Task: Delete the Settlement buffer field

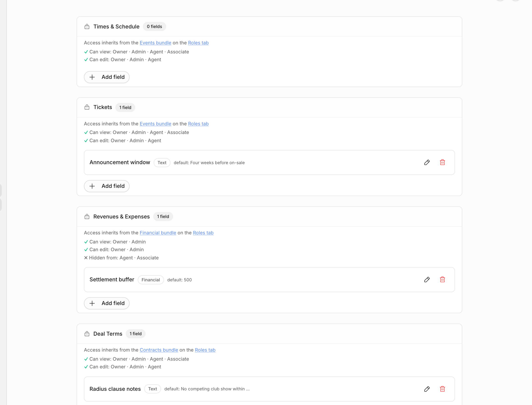Action: [442, 280]
